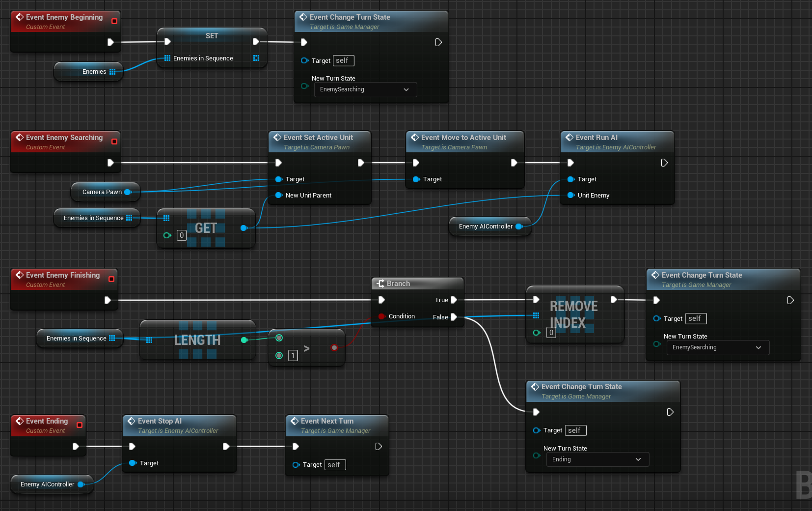
Task: Click the index field on the GET node
Action: [182, 235]
